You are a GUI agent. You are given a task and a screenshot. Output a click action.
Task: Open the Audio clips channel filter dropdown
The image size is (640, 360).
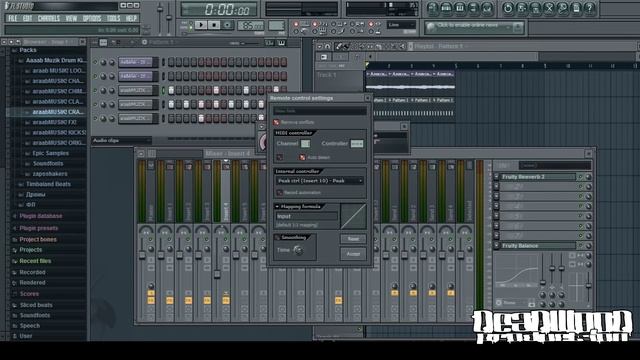[x=121, y=140]
